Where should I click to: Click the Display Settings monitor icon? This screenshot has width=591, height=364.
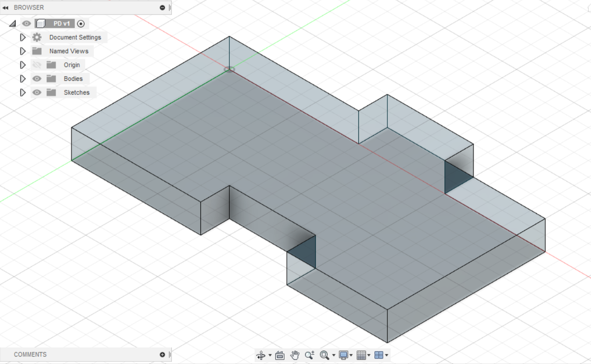[343, 355]
